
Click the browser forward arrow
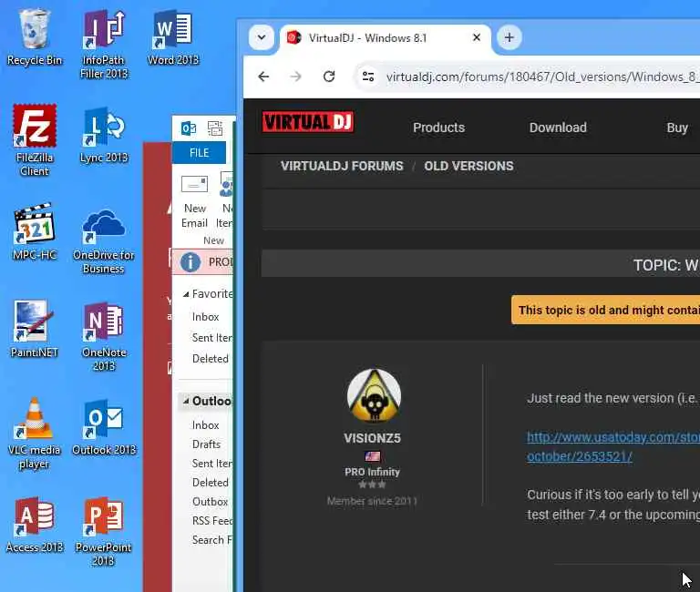(296, 77)
